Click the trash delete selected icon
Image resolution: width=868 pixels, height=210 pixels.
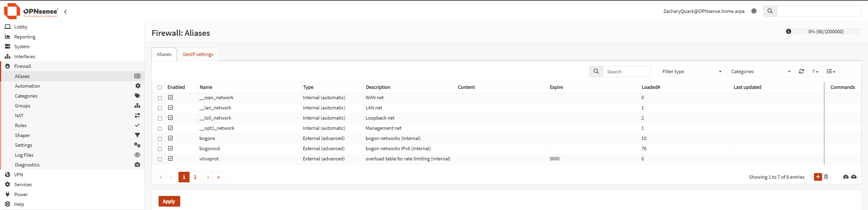click(x=826, y=177)
